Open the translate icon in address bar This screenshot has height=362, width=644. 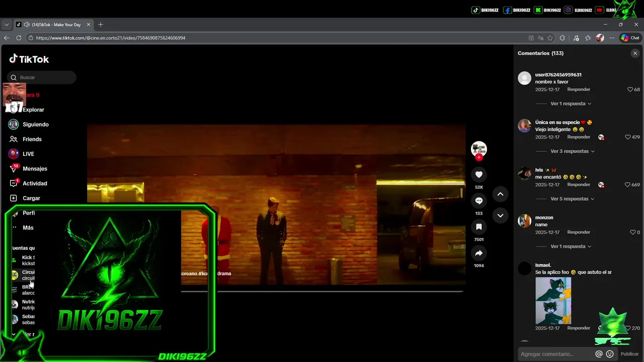(541, 38)
